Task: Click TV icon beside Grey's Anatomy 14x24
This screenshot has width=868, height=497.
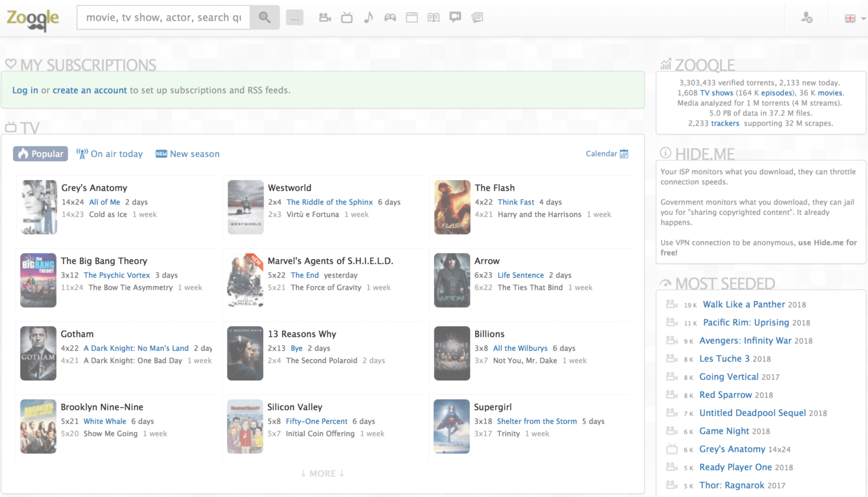Action: pos(672,449)
